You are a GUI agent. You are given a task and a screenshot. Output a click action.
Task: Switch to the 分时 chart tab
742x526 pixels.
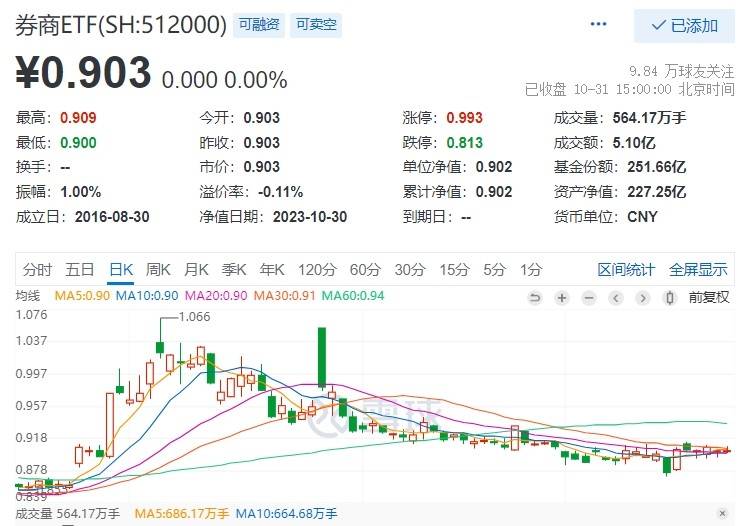[37, 269]
